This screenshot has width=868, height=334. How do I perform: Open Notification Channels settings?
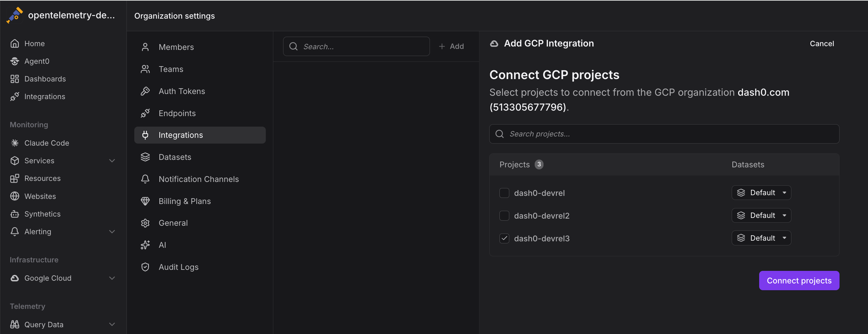coord(200,179)
